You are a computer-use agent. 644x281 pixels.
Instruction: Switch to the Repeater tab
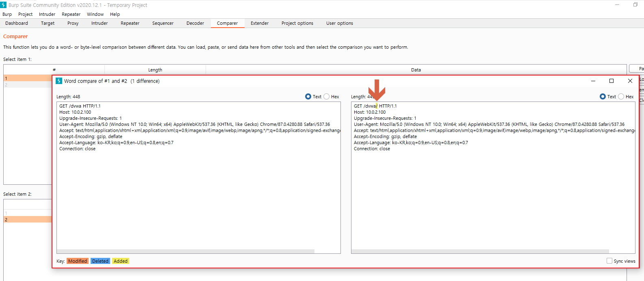coord(130,23)
